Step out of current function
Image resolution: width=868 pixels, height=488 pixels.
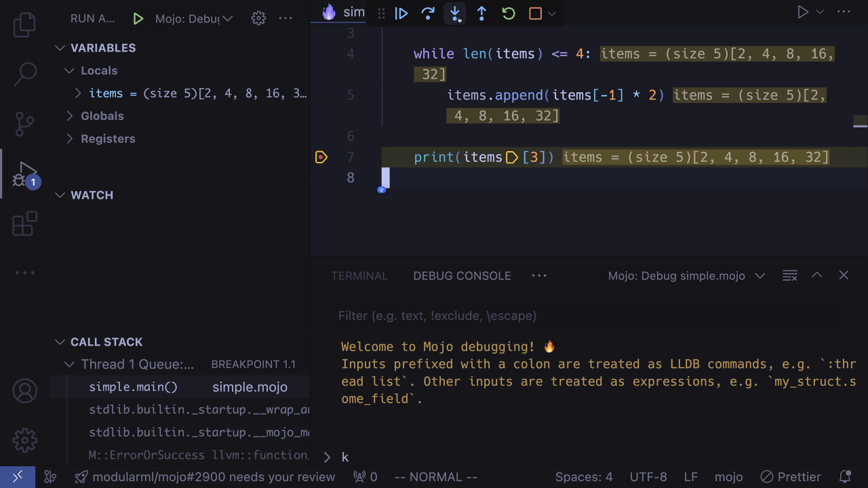(x=481, y=13)
